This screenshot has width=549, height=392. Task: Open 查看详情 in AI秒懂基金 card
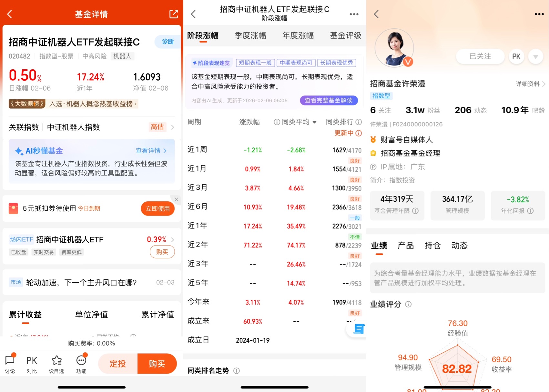click(x=151, y=151)
